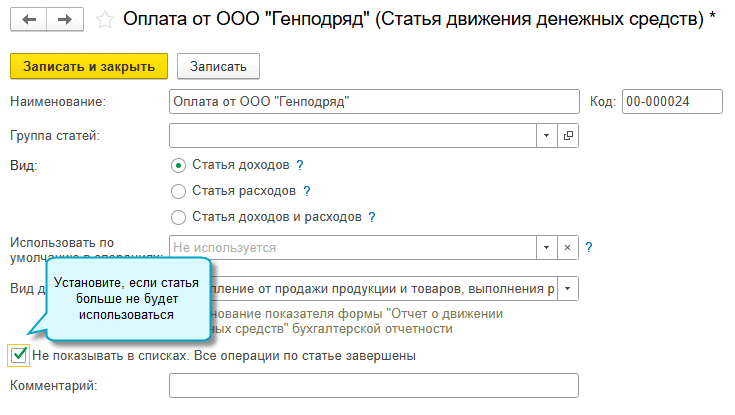
Task: Click the Не используется field
Action: (352, 247)
